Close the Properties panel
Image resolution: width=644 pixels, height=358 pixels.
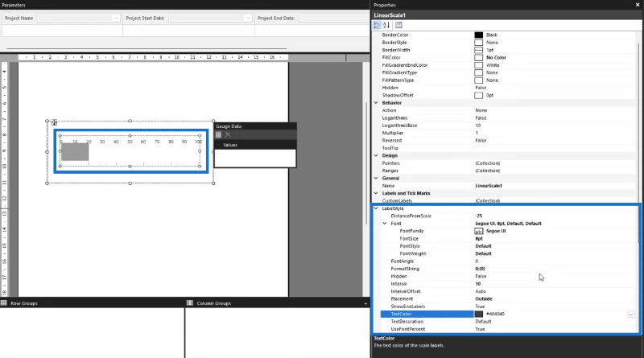click(638, 5)
